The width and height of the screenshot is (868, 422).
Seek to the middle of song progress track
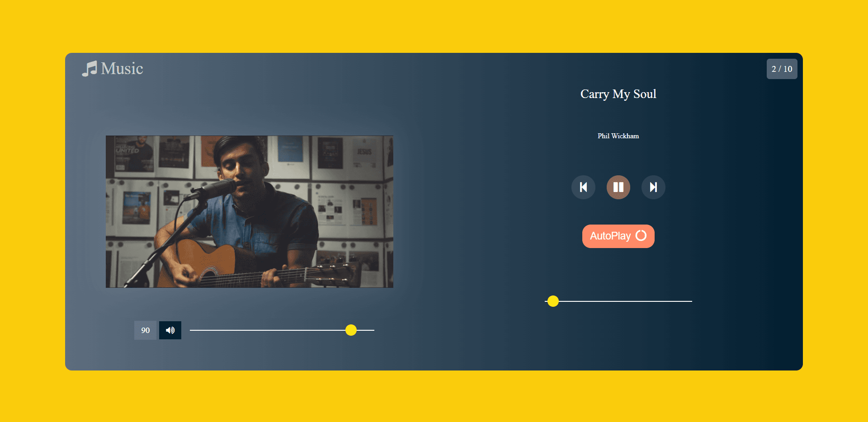click(x=618, y=301)
